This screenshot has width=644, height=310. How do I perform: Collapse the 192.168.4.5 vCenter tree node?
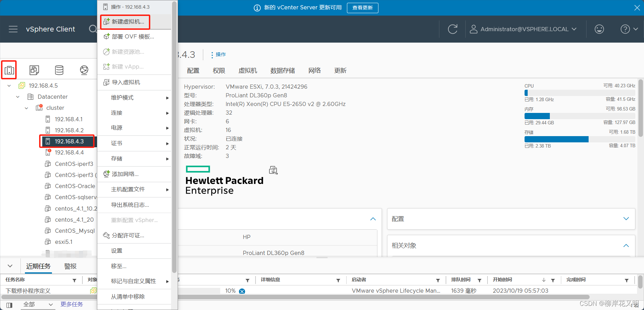tap(9, 86)
